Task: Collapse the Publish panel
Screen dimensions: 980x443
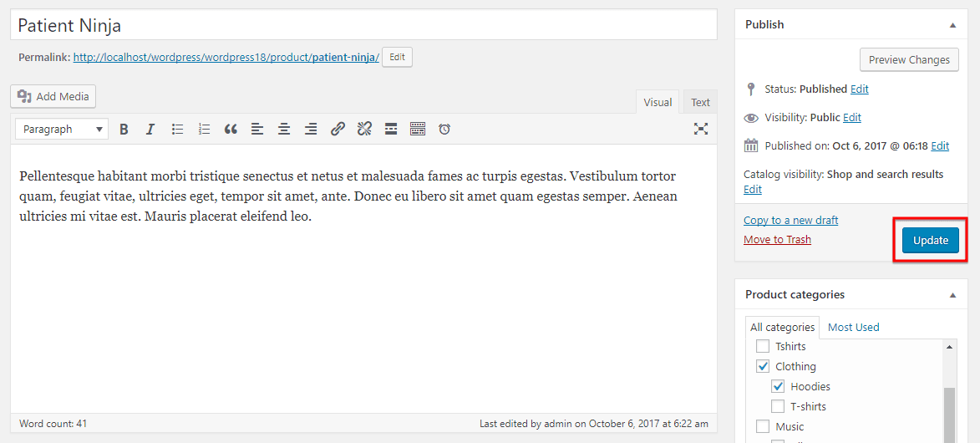Action: coord(952,25)
